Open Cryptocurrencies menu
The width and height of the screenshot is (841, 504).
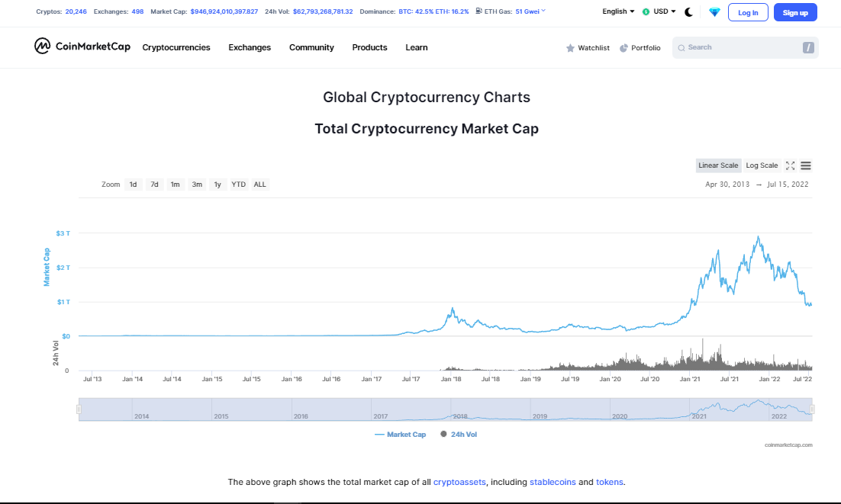tap(176, 48)
